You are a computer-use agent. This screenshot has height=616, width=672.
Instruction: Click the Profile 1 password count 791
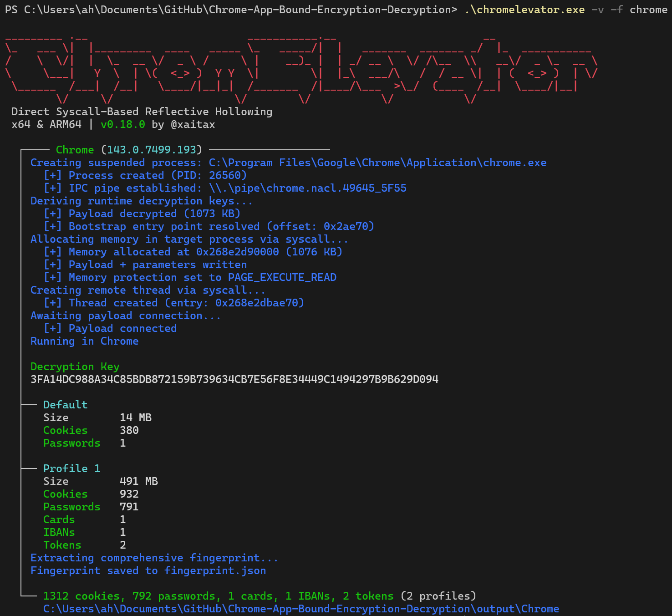coord(129,507)
